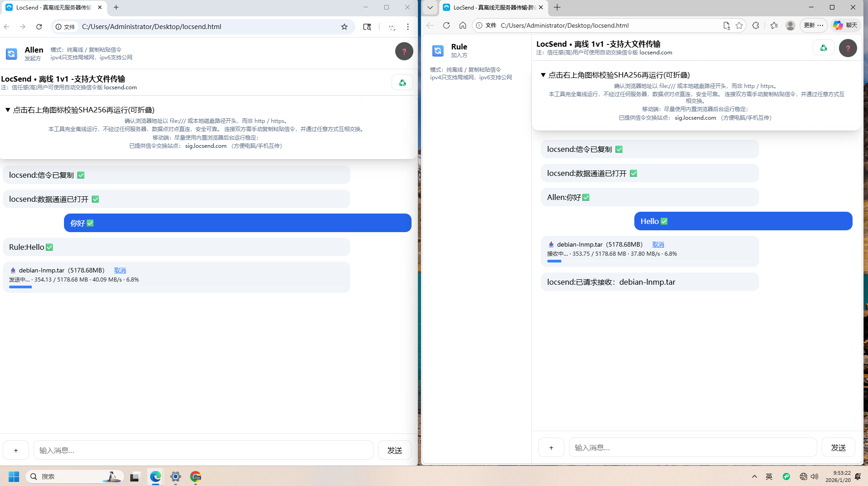Go to Edge home page icon

tap(463, 25)
